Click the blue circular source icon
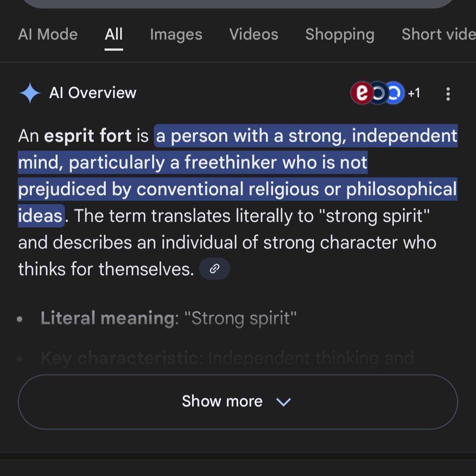The image size is (476, 476). coord(394,93)
